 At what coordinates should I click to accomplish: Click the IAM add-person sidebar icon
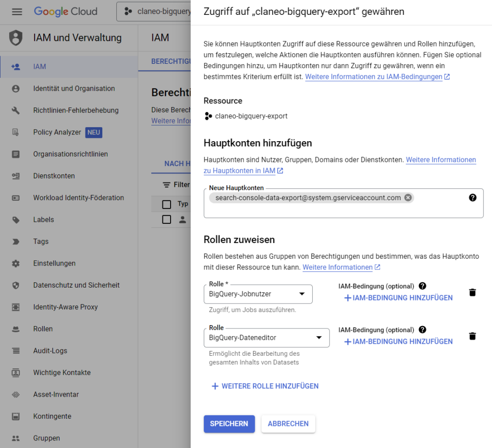[16, 67]
